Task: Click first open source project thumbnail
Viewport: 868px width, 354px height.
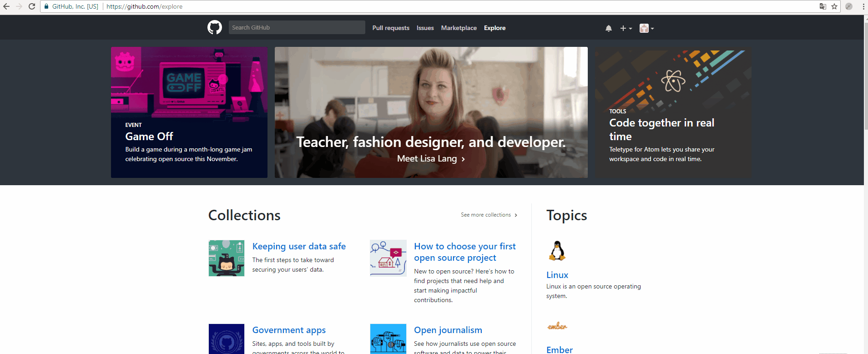Action: [x=388, y=258]
